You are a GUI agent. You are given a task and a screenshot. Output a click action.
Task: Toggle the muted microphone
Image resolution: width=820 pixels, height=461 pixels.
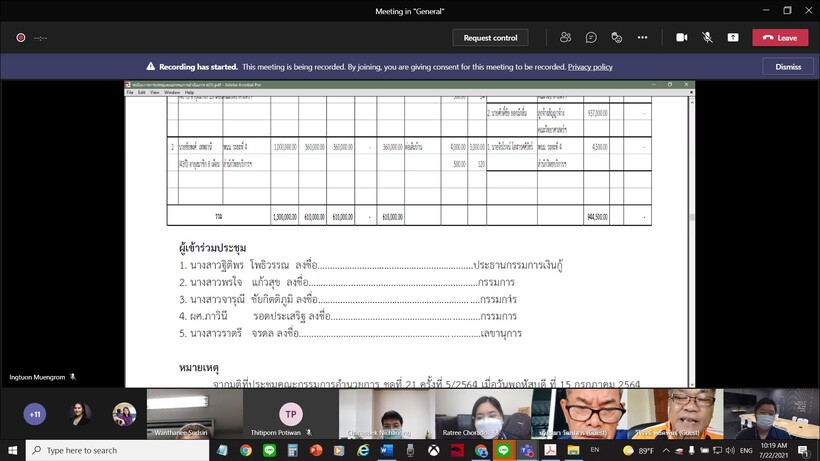coord(707,37)
